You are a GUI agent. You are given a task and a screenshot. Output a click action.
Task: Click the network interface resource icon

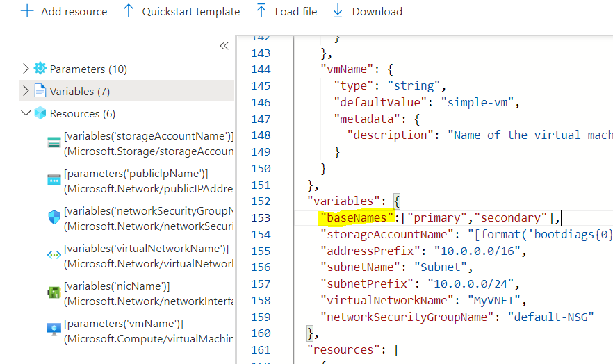click(54, 292)
